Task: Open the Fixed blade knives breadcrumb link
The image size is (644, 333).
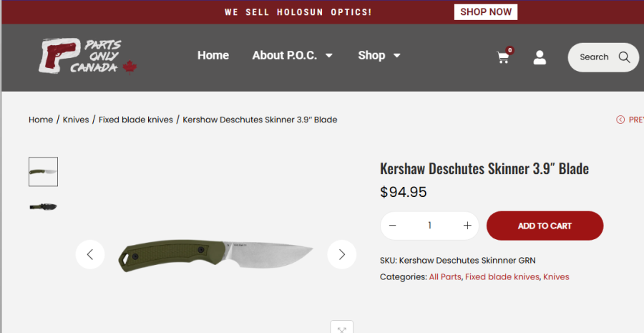Action: (136, 120)
